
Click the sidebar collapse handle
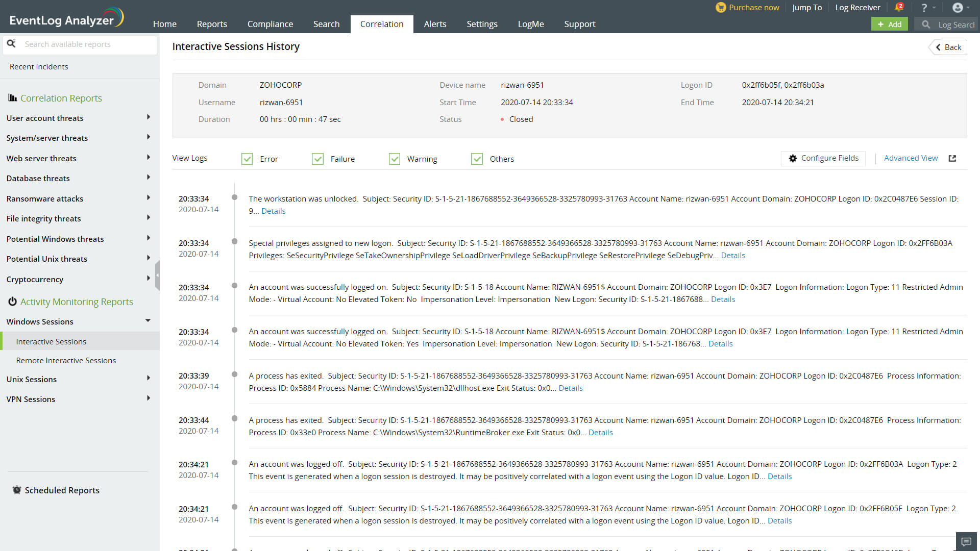(x=157, y=275)
